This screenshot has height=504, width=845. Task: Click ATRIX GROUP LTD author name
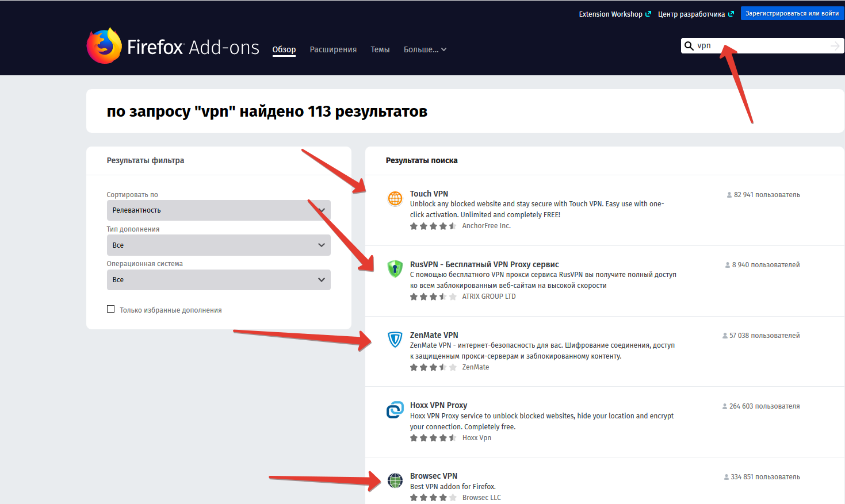pos(489,297)
